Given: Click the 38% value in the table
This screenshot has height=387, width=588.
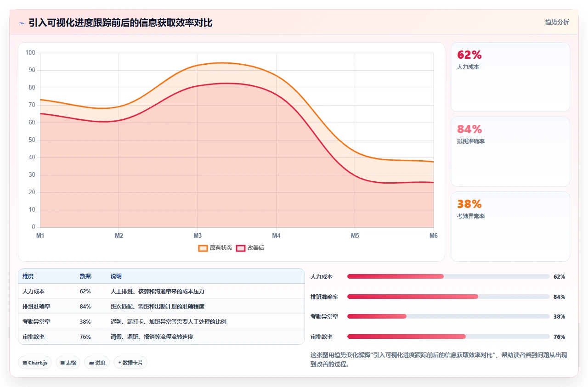Looking at the screenshot, I should (85, 322).
